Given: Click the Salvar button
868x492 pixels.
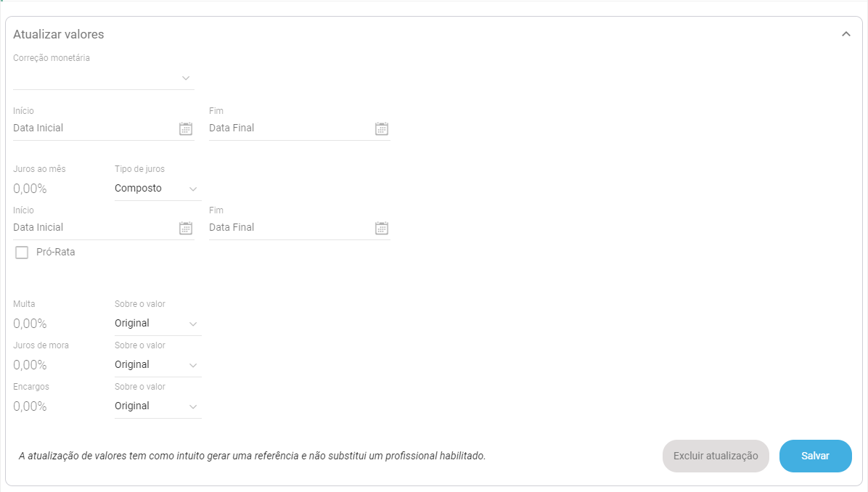Looking at the screenshot, I should pyautogui.click(x=815, y=456).
